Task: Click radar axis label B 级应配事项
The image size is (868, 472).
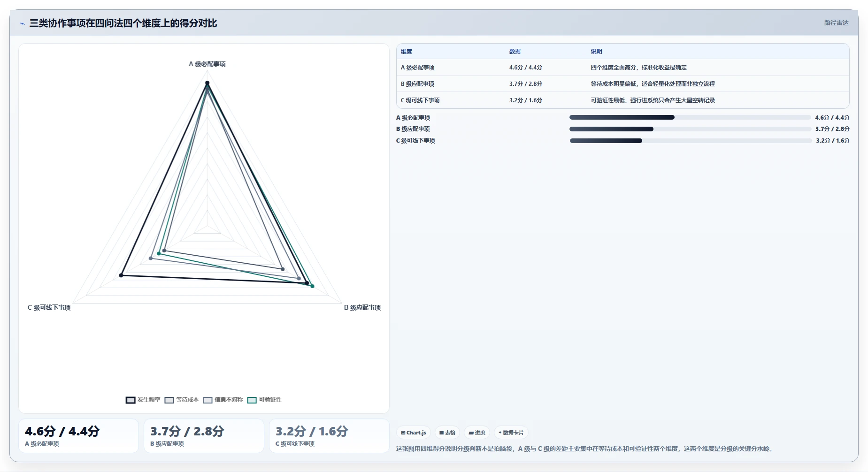Action: point(362,308)
